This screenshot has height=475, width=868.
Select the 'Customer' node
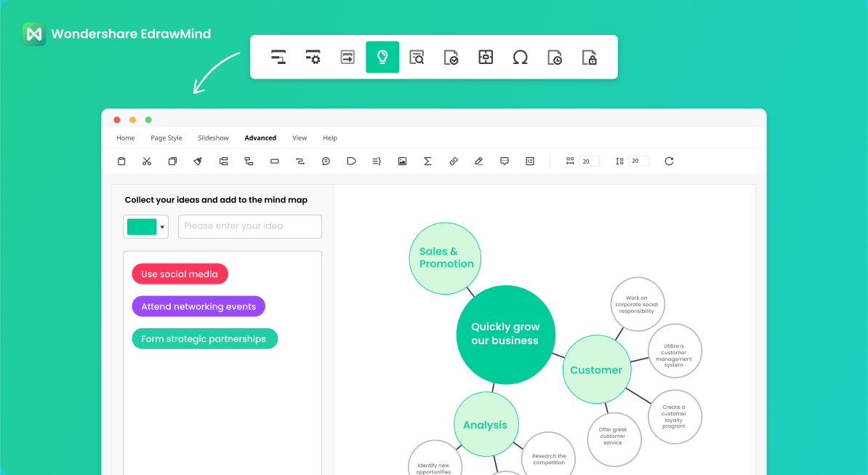point(597,370)
